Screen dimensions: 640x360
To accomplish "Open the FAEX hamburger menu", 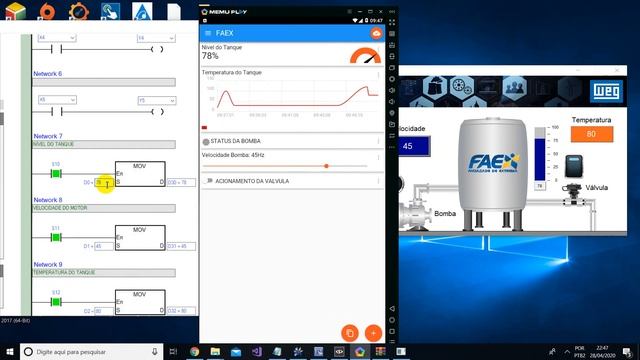I will point(208,33).
